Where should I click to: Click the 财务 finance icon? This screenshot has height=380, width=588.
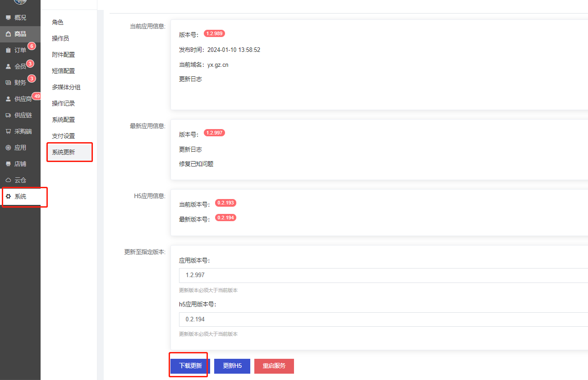point(8,83)
